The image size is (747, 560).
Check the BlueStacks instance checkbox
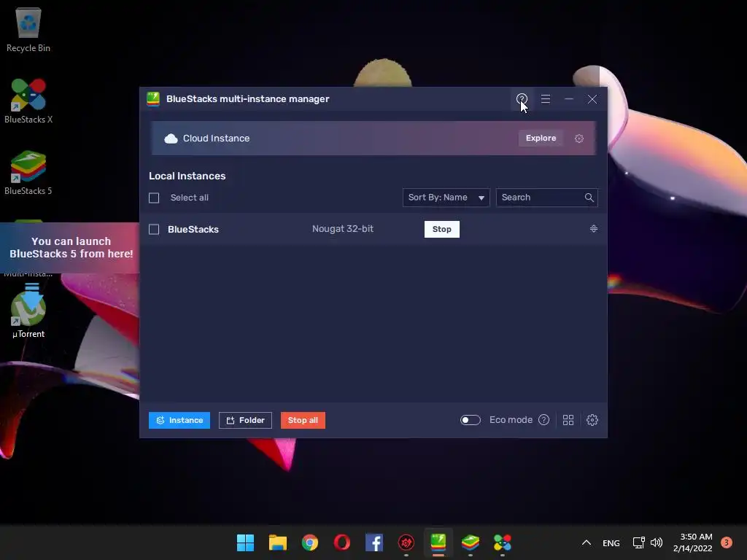tap(154, 230)
